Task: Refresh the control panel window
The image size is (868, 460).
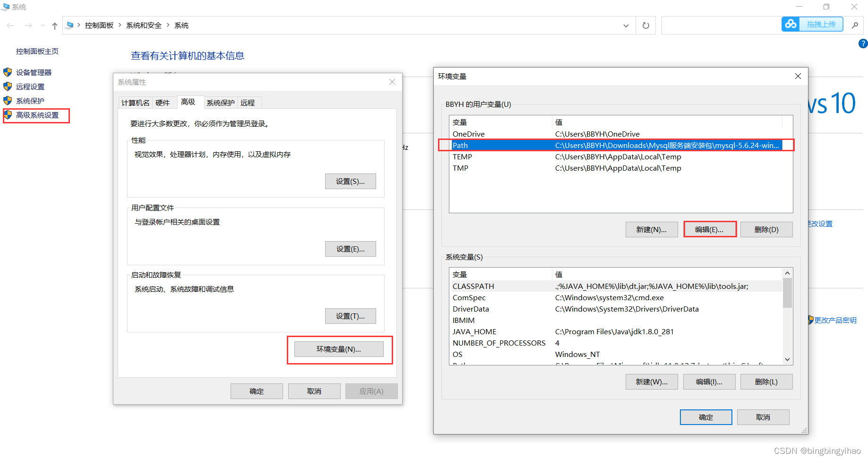Action: [646, 26]
